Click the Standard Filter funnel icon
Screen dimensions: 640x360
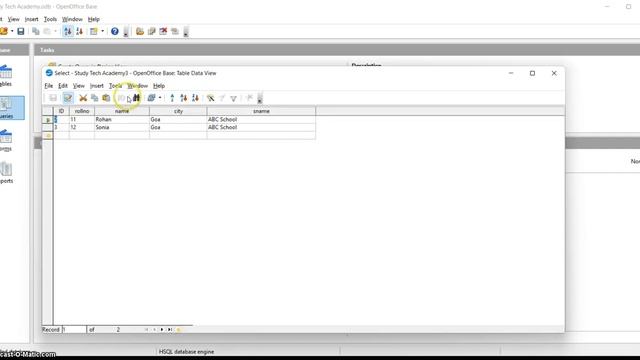click(233, 98)
